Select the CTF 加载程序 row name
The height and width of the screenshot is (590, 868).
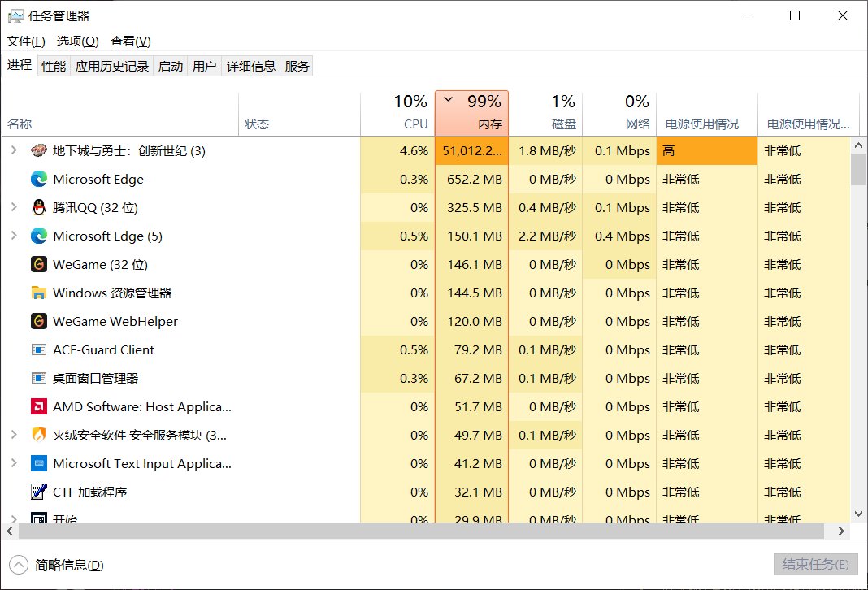(89, 492)
